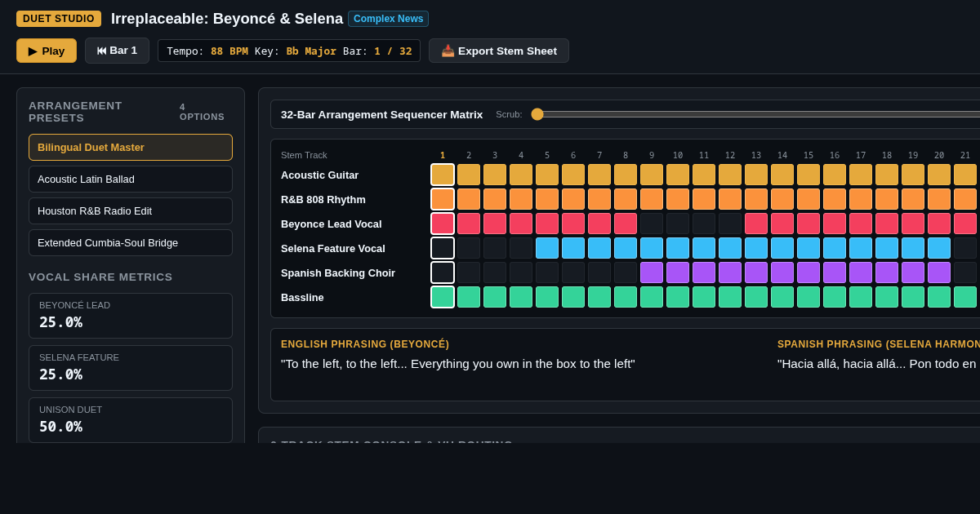
Task: Select the Spanish Backing Choir track label
Action: click(338, 273)
